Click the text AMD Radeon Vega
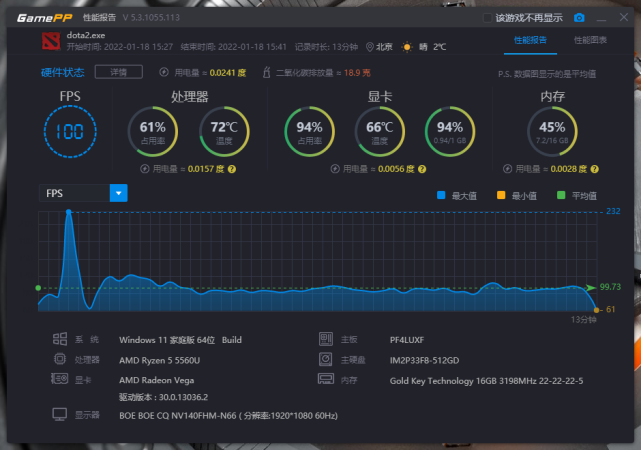 (157, 381)
